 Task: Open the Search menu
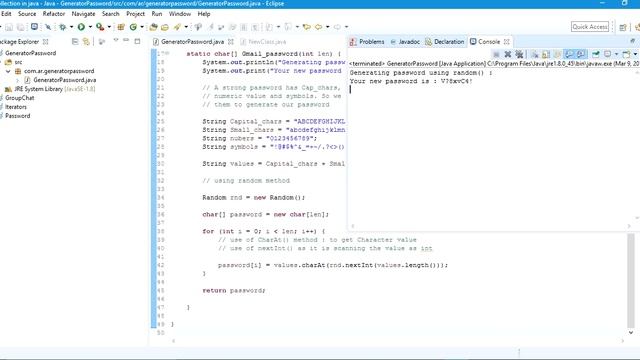(x=111, y=14)
